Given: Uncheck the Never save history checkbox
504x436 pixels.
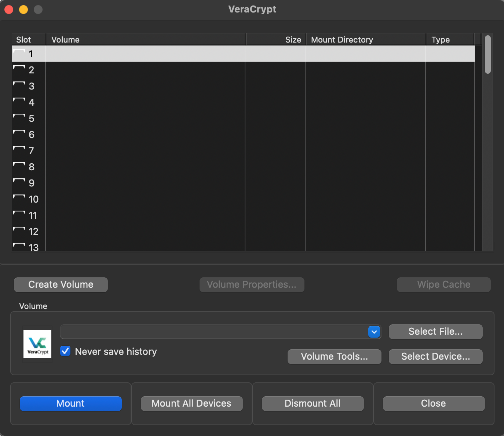Looking at the screenshot, I should (x=65, y=351).
